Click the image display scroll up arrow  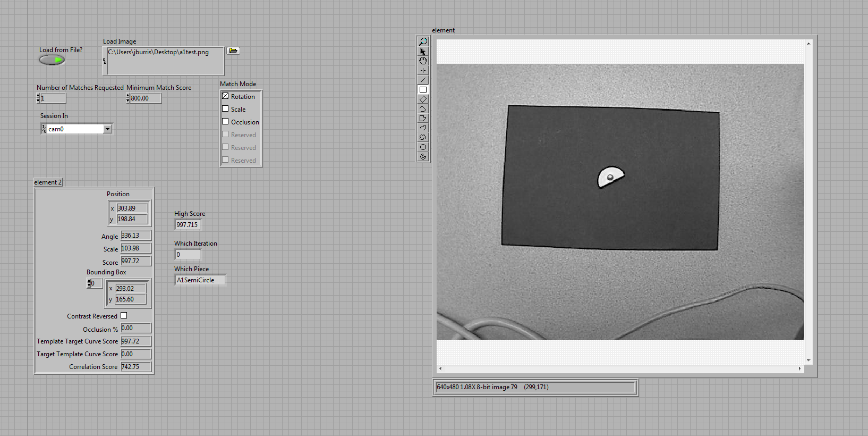pyautogui.click(x=809, y=44)
